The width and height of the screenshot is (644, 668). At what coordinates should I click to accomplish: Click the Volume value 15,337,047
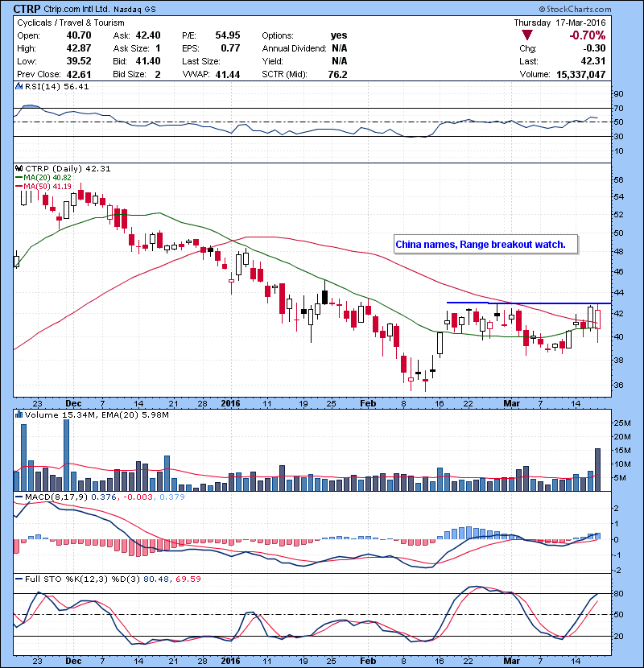[x=581, y=75]
